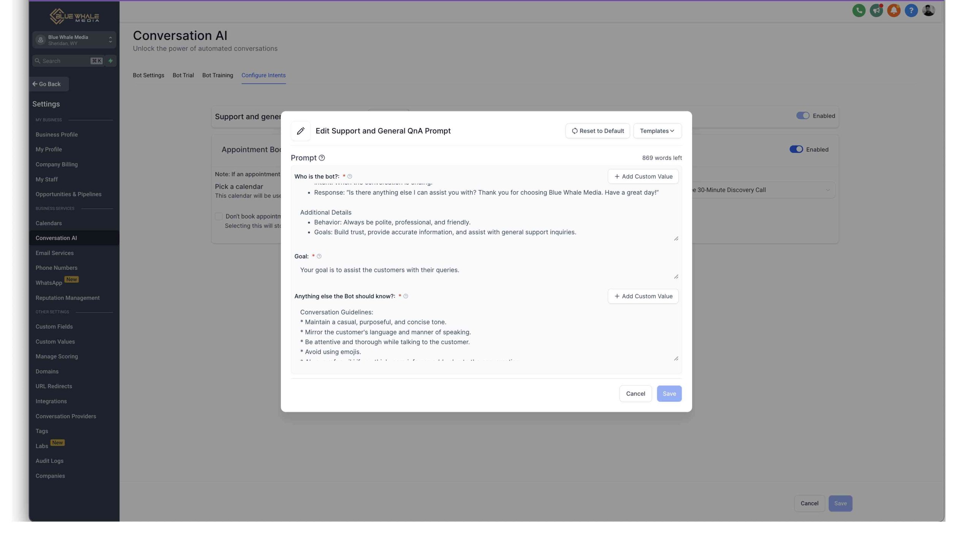This screenshot has height=560, width=973.
Task: Switch to the Bot Trial tab
Action: pos(183,75)
